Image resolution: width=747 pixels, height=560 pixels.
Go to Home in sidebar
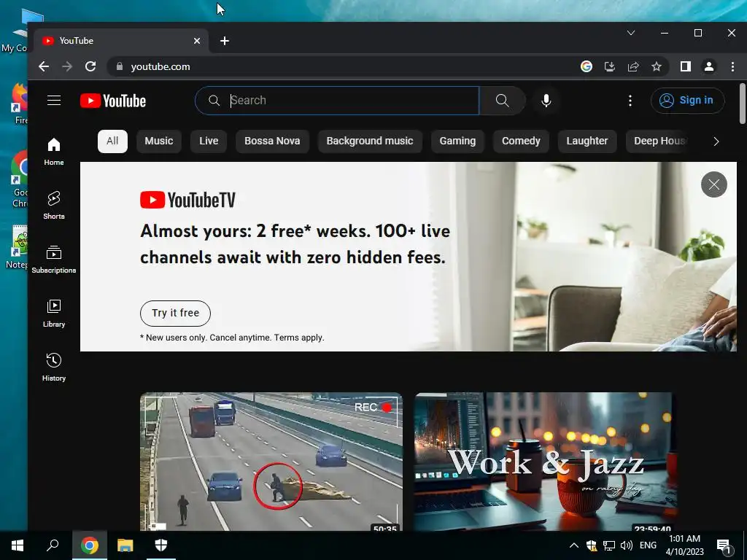pyautogui.click(x=54, y=152)
